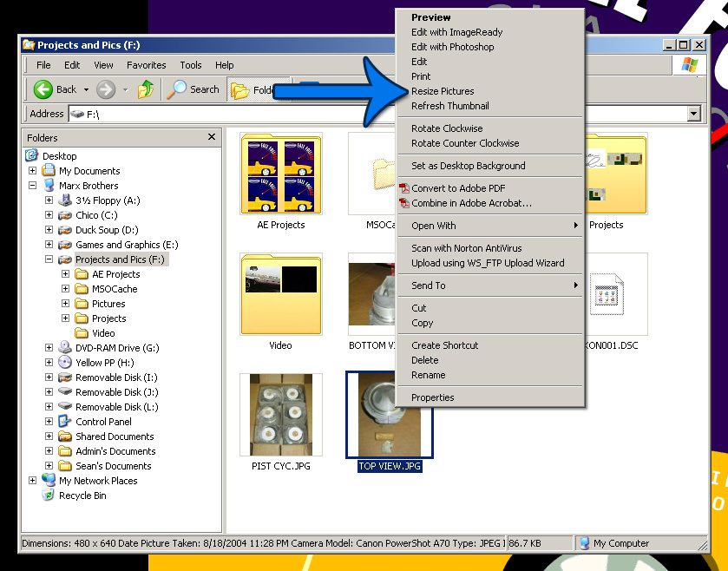Open the Address bar dropdown arrow
Screen dimensions: 728x571
[x=693, y=114]
